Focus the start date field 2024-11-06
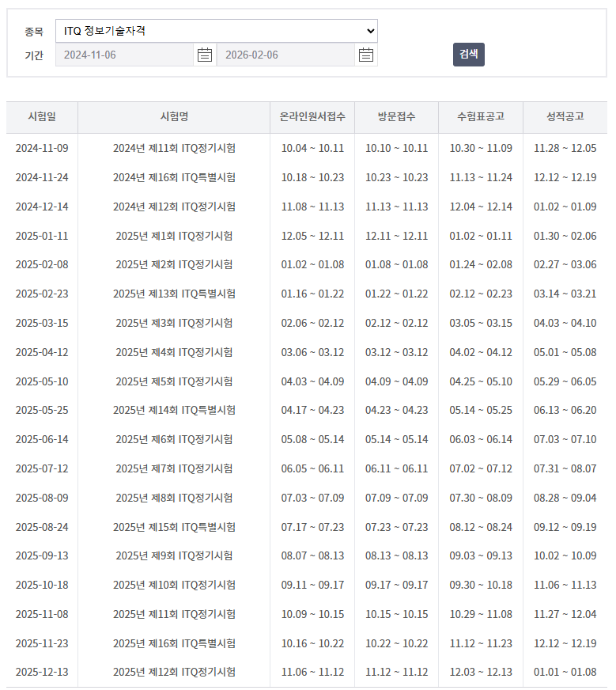 click(x=124, y=55)
